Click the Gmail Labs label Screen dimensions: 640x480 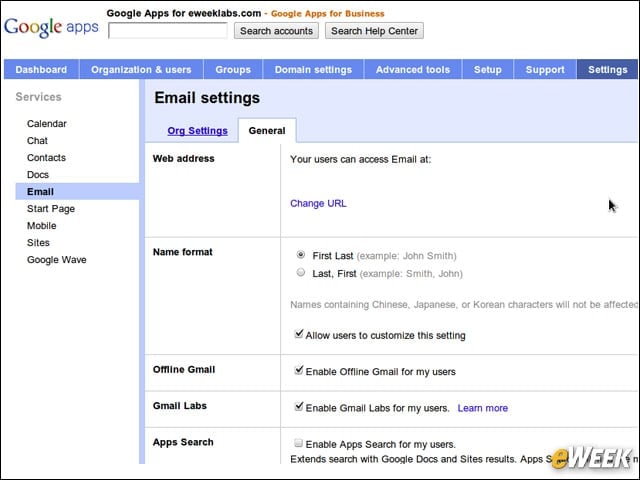point(180,406)
